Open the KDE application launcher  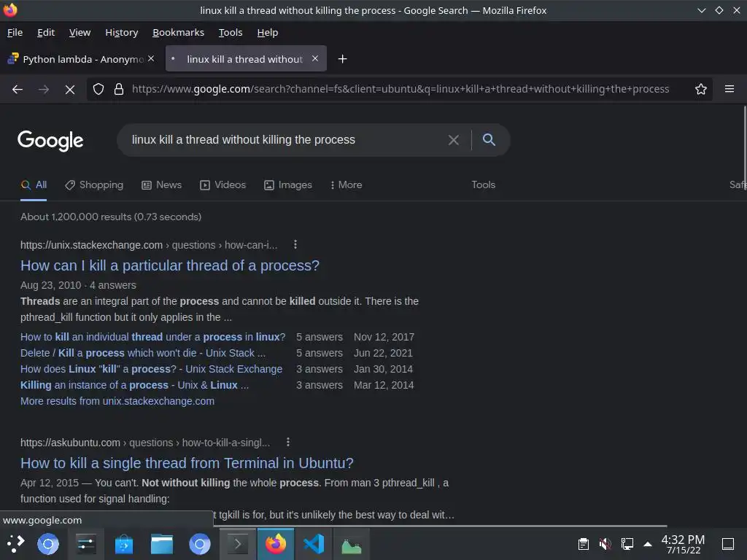(15, 544)
